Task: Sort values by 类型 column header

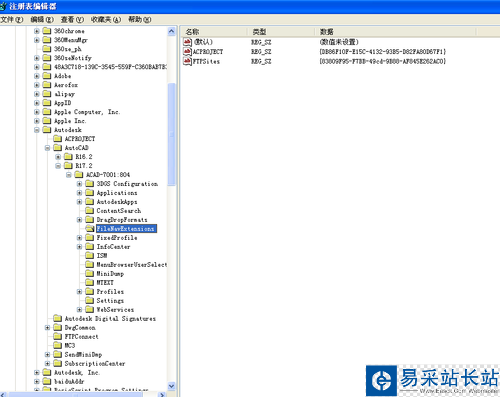Action: [x=281, y=32]
